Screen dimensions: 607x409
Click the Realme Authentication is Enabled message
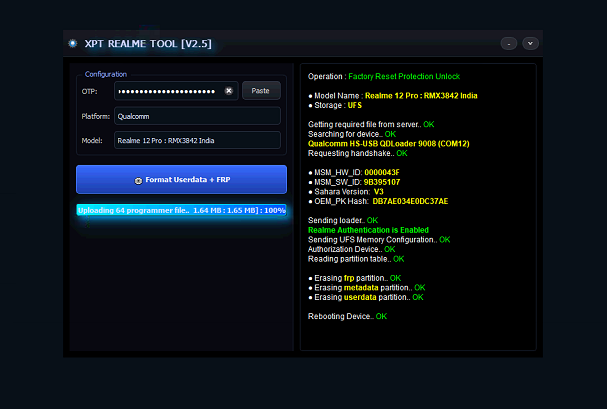[369, 230]
